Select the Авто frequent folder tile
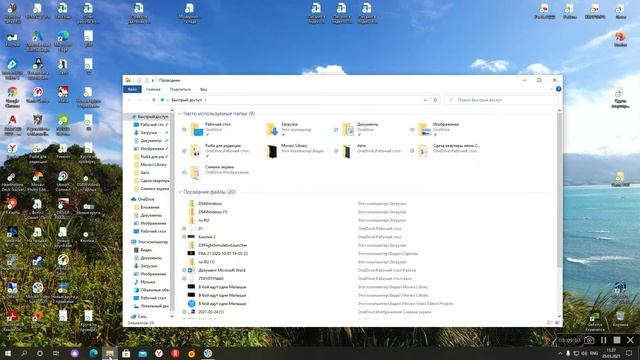This screenshot has height=360, width=640. (369, 151)
